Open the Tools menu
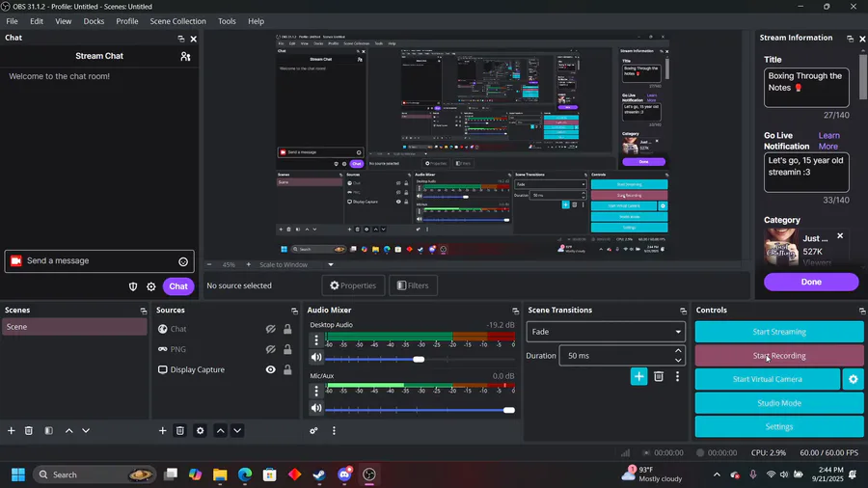 click(x=227, y=21)
